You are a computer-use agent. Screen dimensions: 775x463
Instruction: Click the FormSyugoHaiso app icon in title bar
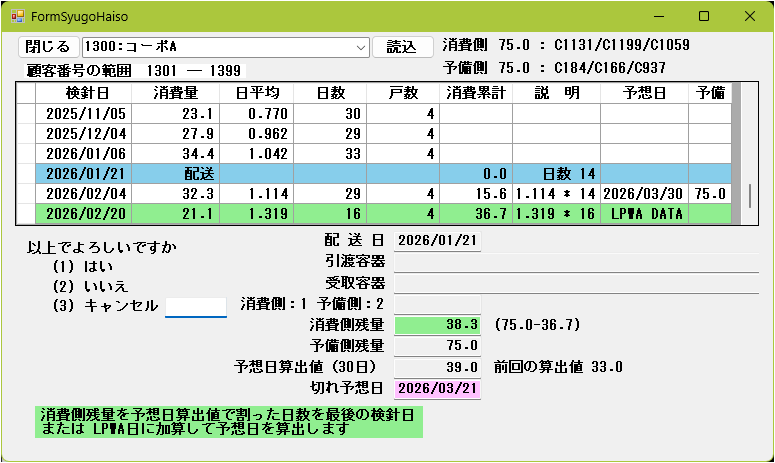tap(17, 17)
